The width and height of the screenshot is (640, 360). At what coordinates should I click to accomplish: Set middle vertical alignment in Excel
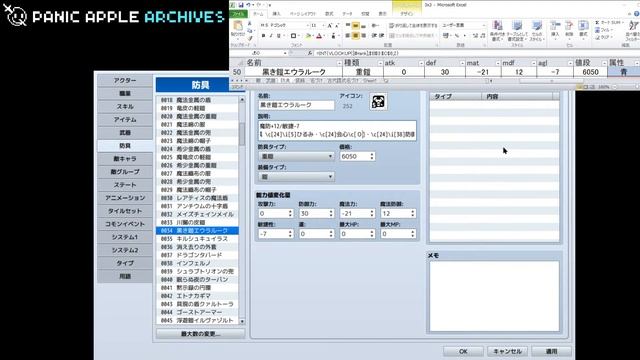(x=356, y=25)
